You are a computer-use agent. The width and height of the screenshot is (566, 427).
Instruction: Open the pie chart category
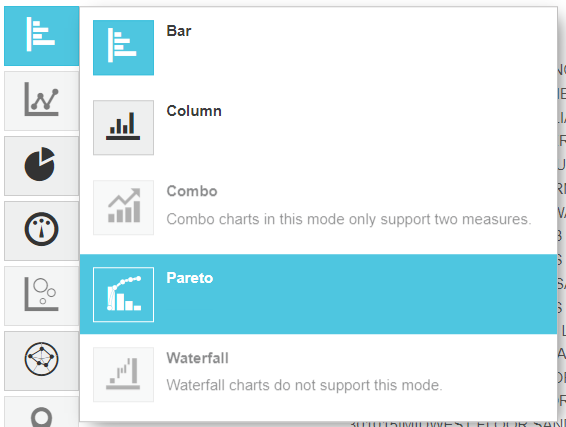(x=42, y=166)
